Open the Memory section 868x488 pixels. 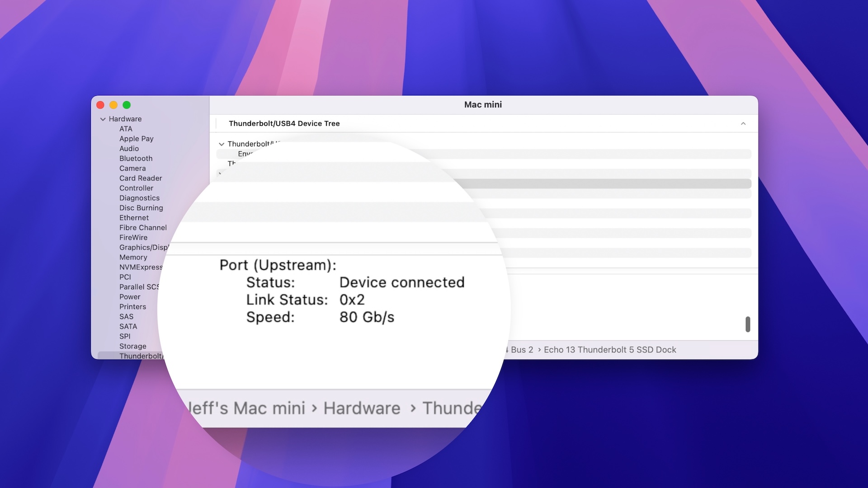click(x=133, y=258)
